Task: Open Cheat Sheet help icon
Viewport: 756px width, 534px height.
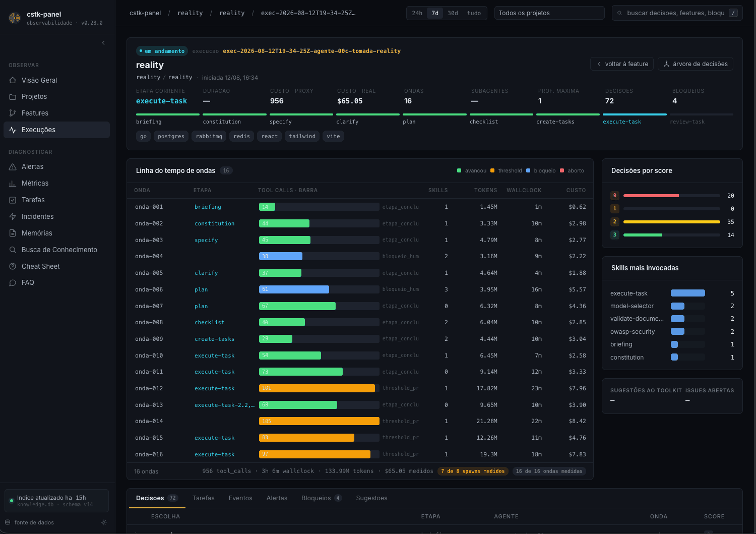Action: [13, 266]
